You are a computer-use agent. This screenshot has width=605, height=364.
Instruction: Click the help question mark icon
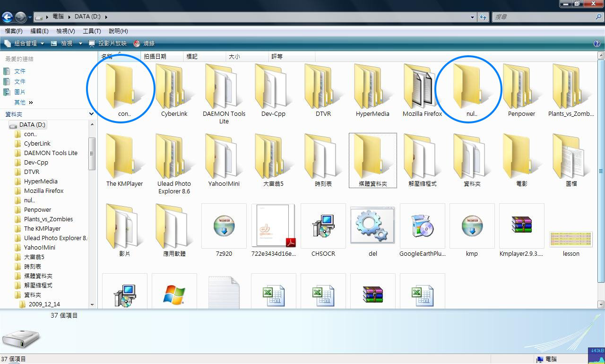pos(597,43)
